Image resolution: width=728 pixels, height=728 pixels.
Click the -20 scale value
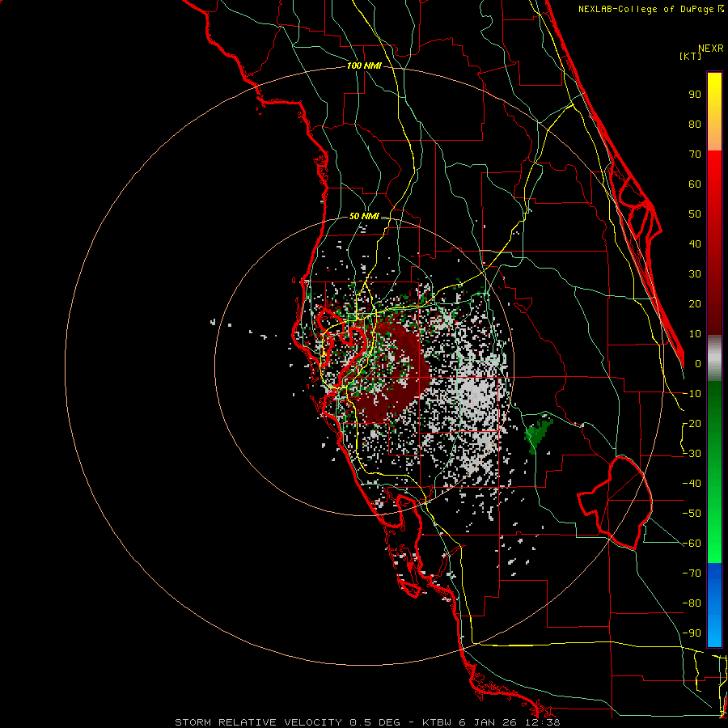pos(692,424)
